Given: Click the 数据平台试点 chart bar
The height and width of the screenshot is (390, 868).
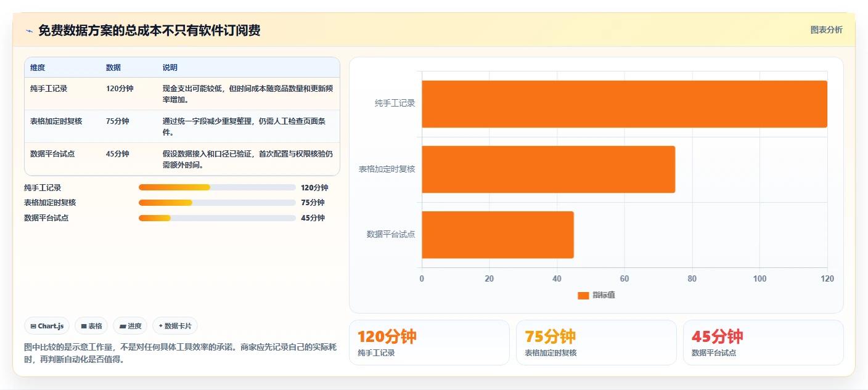Looking at the screenshot, I should [x=497, y=235].
